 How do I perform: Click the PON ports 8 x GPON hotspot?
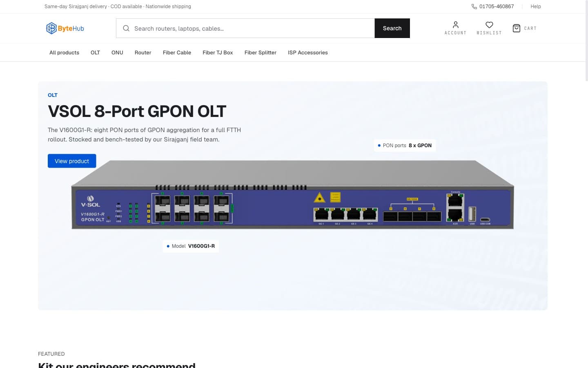405,146
